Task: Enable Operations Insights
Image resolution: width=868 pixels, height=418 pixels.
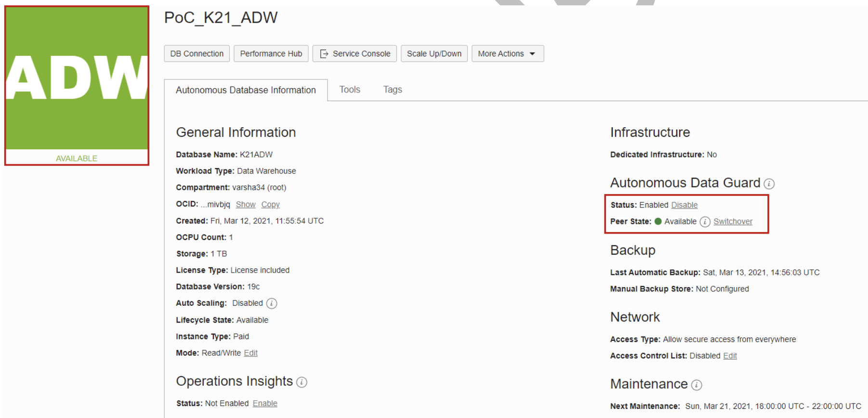Action: point(264,404)
